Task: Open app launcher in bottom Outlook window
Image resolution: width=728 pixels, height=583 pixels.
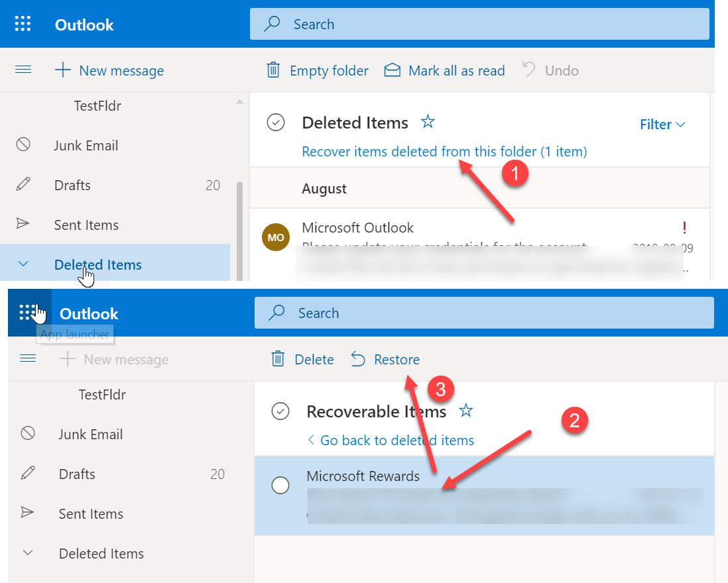Action: [x=27, y=313]
